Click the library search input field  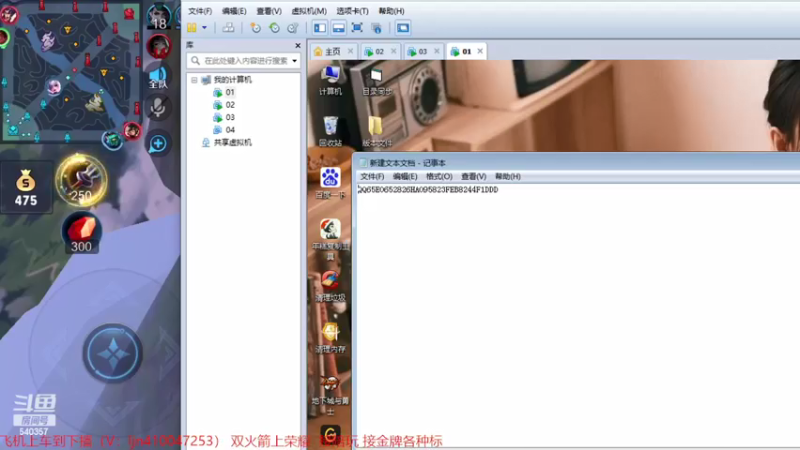pyautogui.click(x=243, y=61)
